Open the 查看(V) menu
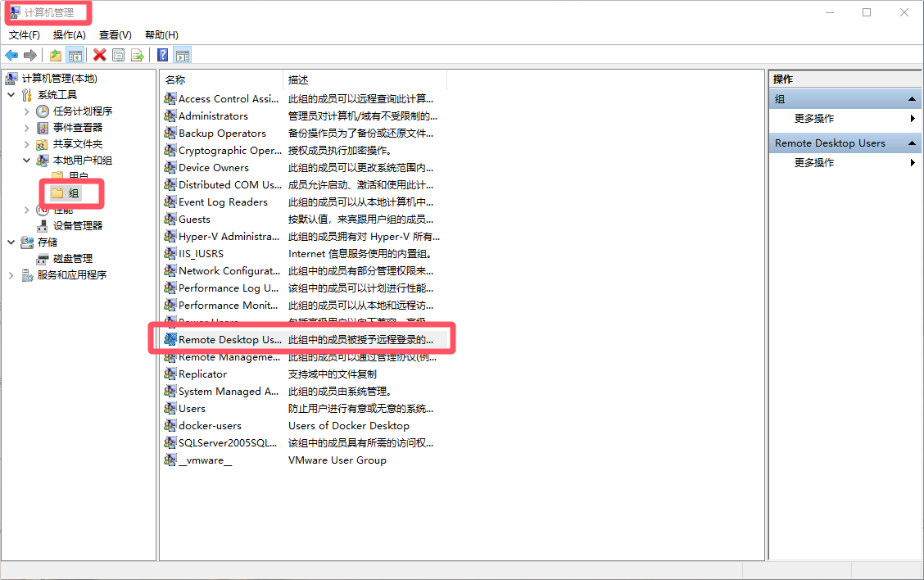The image size is (924, 580). [115, 34]
